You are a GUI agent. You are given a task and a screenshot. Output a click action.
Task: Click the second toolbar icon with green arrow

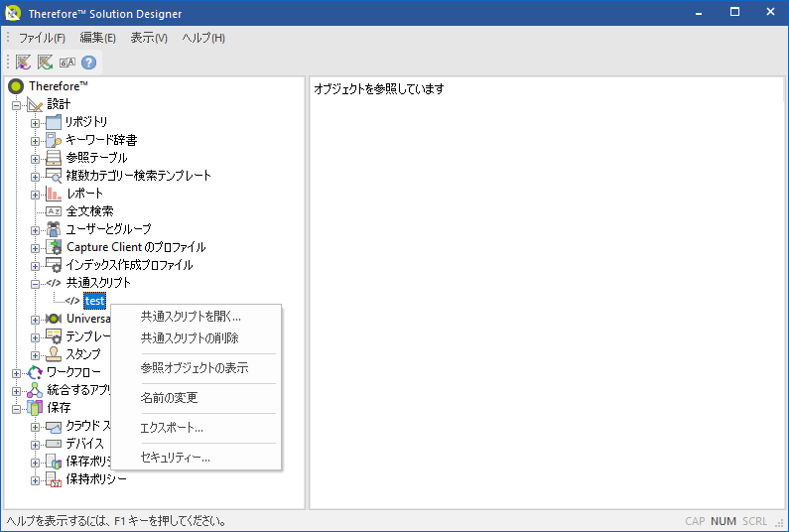click(45, 63)
